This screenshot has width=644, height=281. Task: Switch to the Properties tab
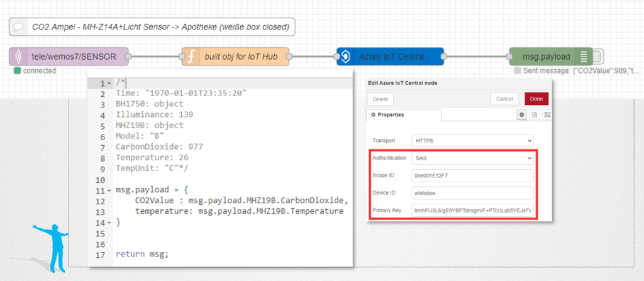[x=404, y=115]
